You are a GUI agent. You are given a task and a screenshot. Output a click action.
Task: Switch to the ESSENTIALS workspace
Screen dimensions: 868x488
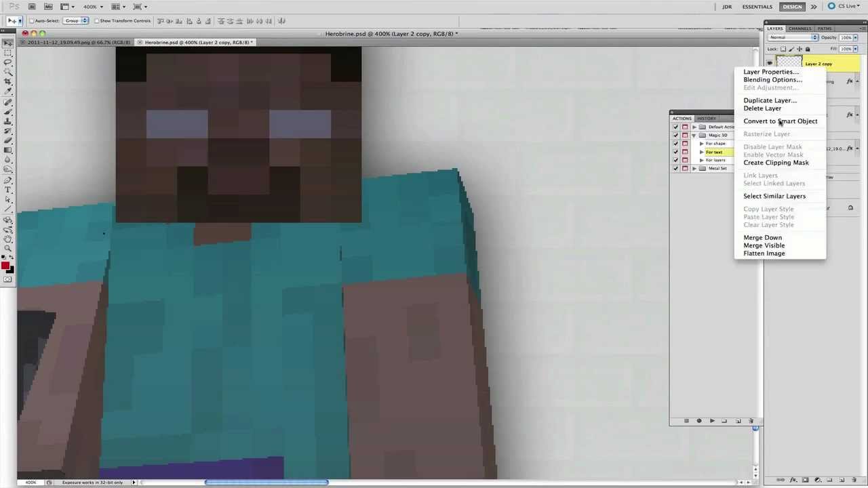click(x=757, y=7)
